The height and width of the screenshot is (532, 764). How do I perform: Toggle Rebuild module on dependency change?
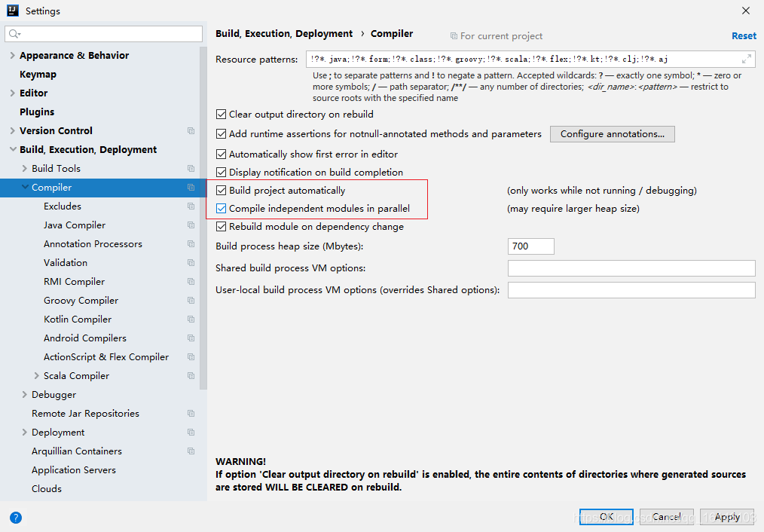(x=222, y=227)
